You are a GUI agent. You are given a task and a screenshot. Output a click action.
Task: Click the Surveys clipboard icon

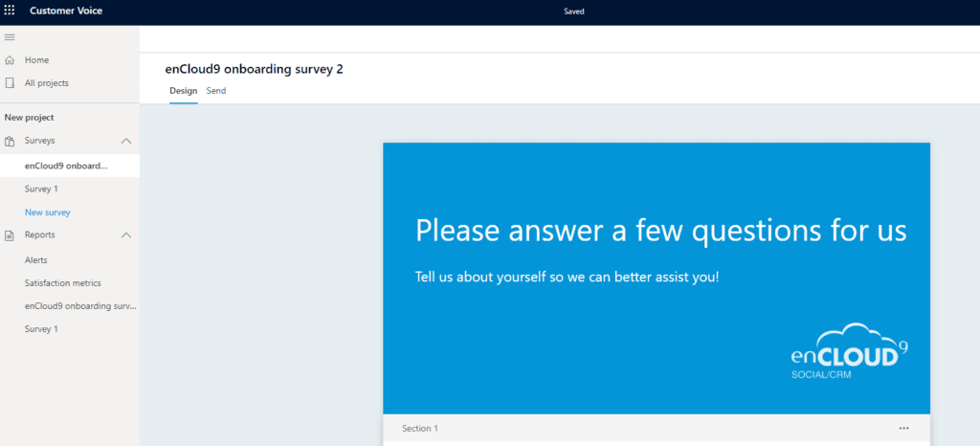click(10, 142)
